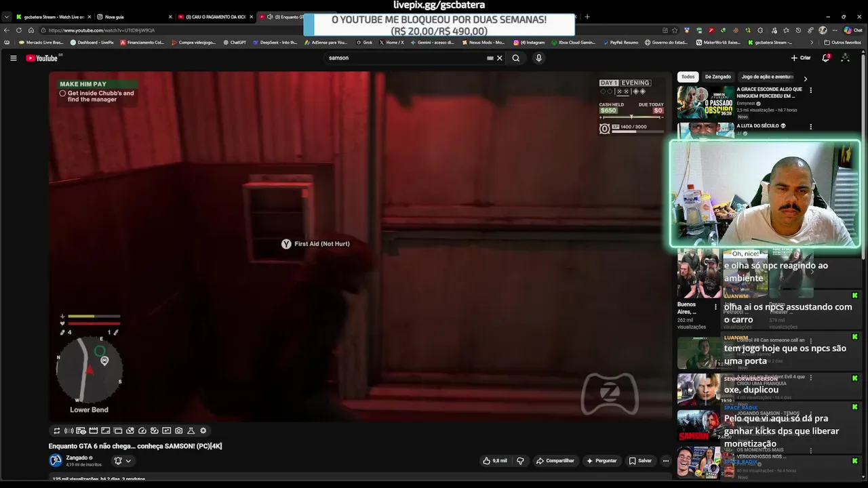
Task: Select the 'Todos' filter chip
Action: [x=688, y=77]
